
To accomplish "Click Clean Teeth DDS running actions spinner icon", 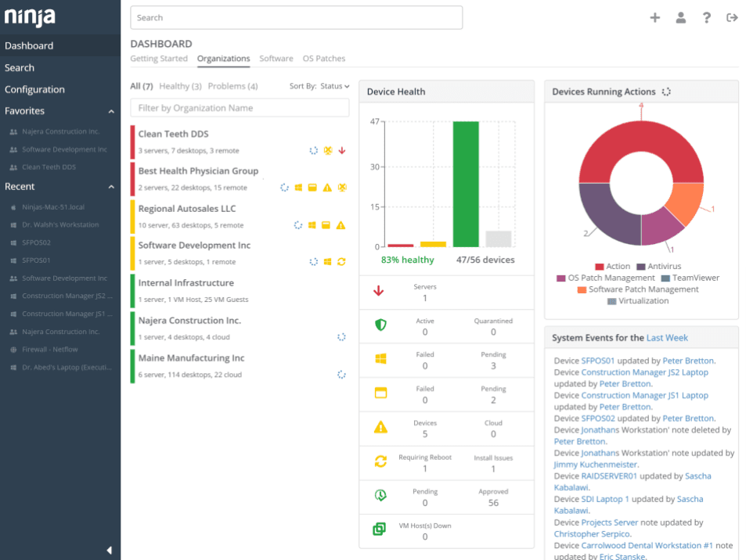I will 313,150.
